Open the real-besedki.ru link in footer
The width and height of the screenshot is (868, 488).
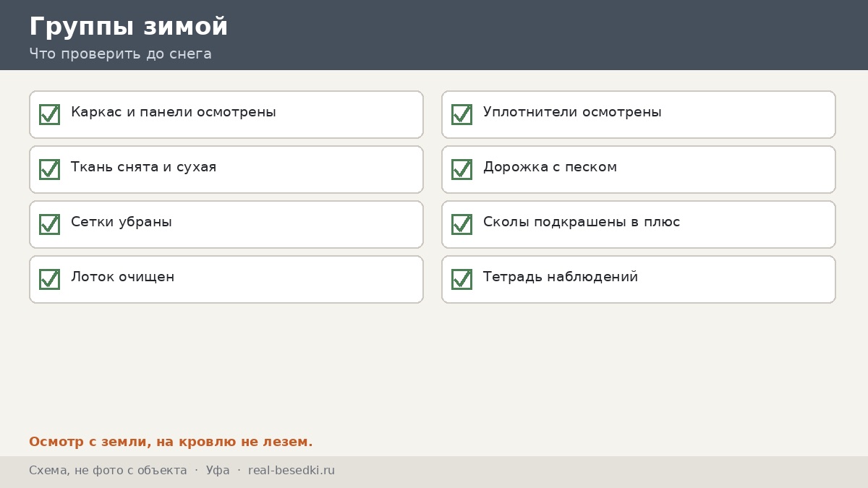point(292,471)
